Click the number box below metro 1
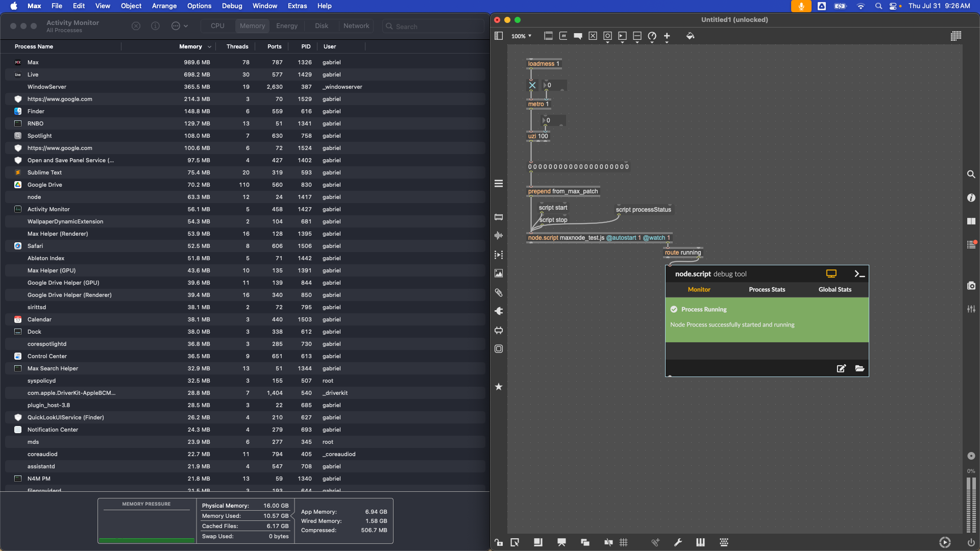 pos(553,120)
